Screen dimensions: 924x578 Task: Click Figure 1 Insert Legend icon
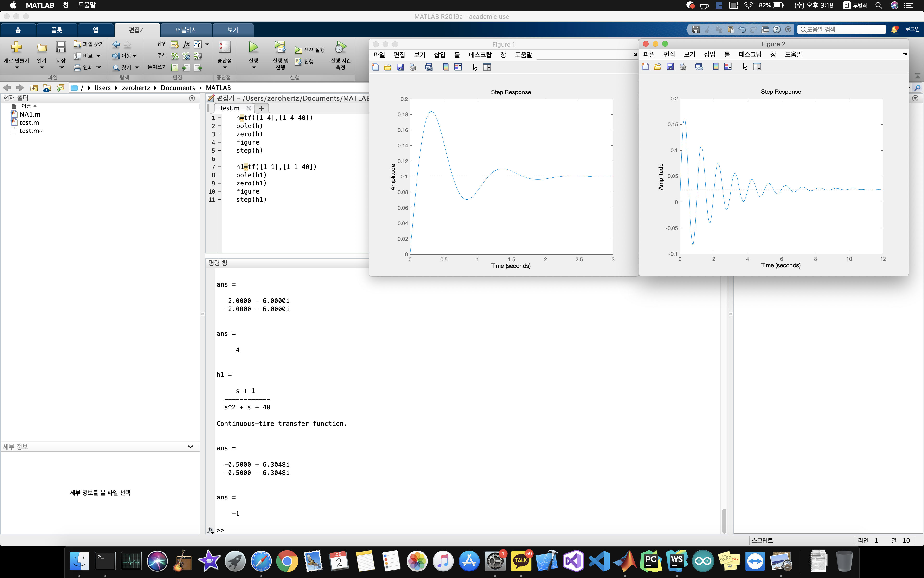coord(458,67)
